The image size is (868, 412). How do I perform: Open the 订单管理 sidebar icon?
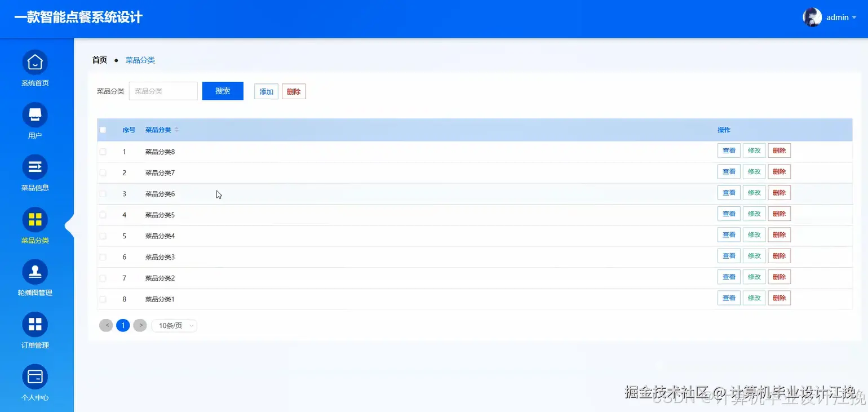click(35, 325)
